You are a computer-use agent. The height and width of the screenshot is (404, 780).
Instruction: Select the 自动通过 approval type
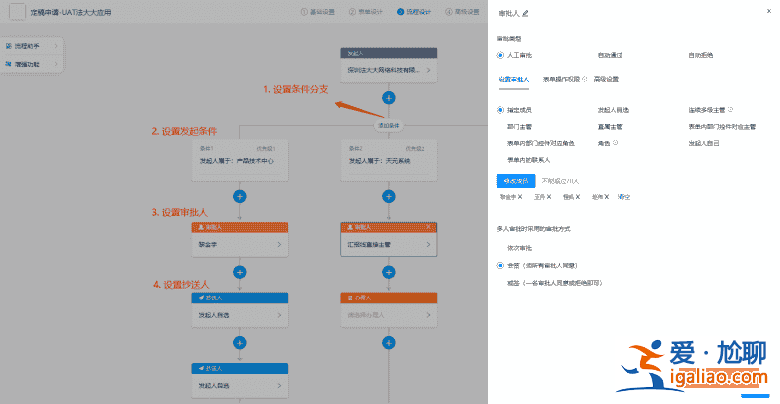point(610,55)
